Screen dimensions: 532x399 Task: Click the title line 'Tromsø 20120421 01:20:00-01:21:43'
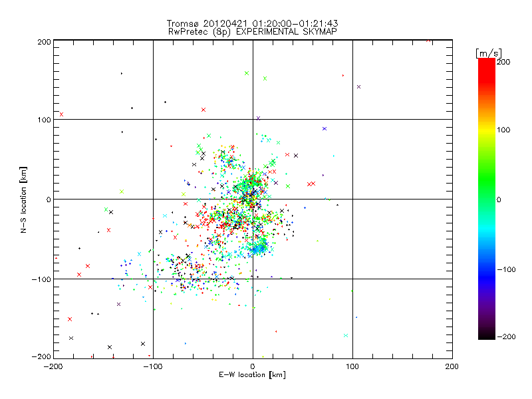coord(252,23)
